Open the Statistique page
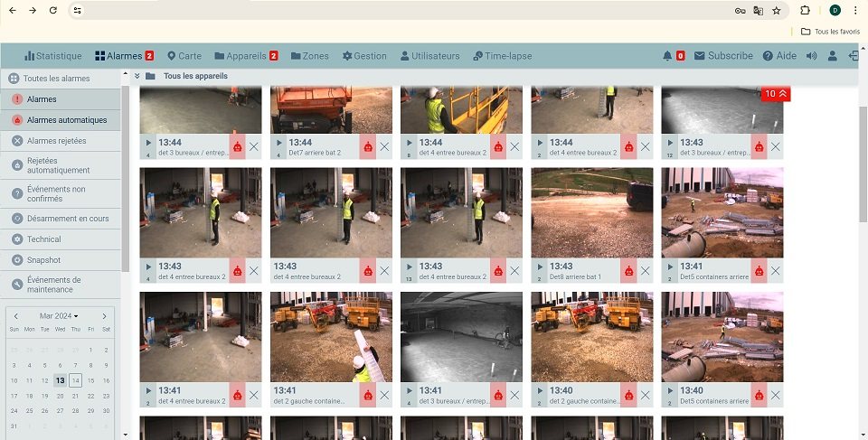868x440 pixels. coord(53,56)
